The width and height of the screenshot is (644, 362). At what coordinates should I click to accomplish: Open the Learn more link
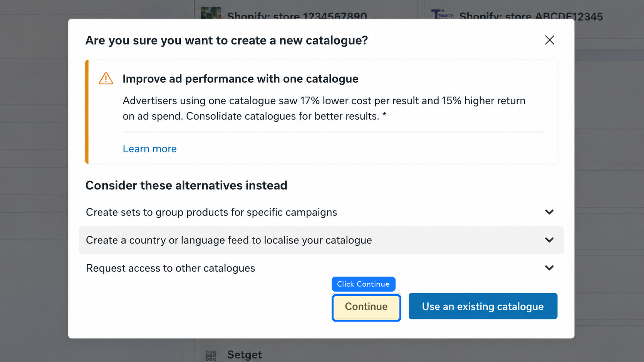tap(149, 149)
